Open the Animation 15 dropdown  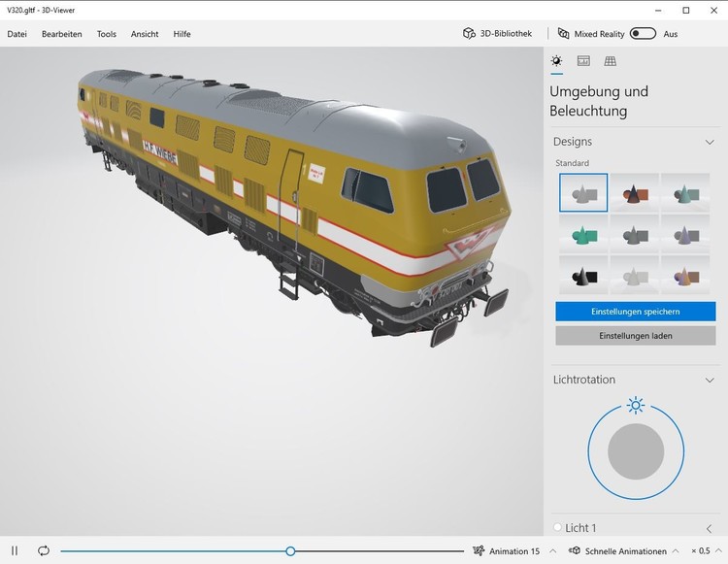(552, 550)
